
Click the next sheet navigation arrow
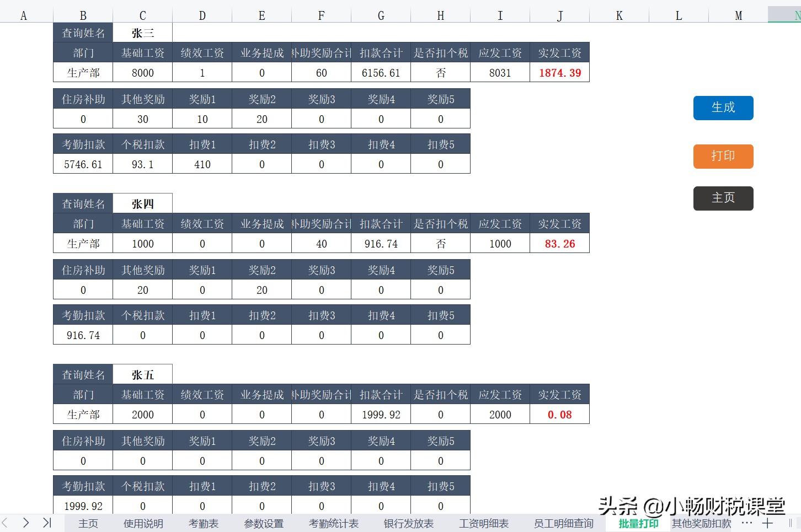coord(25,523)
